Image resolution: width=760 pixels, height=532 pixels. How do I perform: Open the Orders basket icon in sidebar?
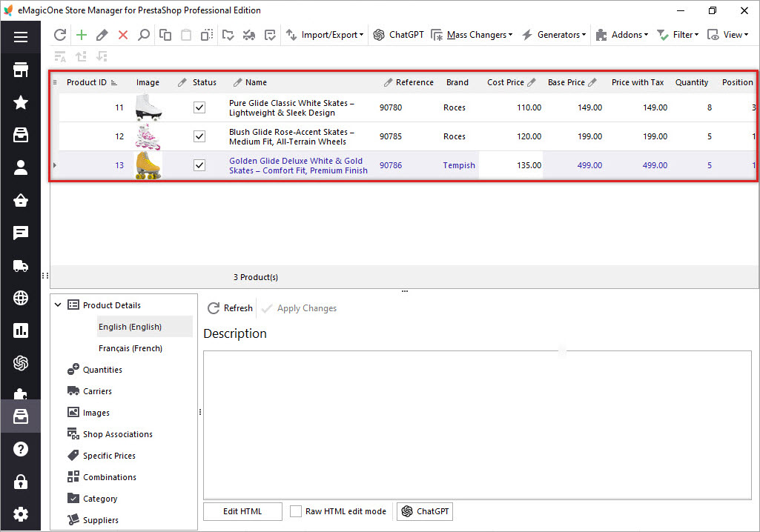20,200
